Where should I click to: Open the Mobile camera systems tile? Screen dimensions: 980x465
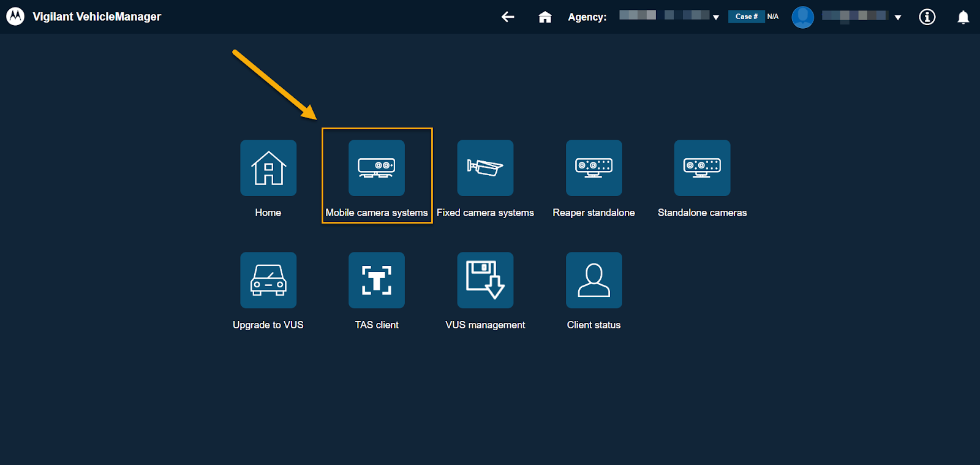pyautogui.click(x=377, y=168)
